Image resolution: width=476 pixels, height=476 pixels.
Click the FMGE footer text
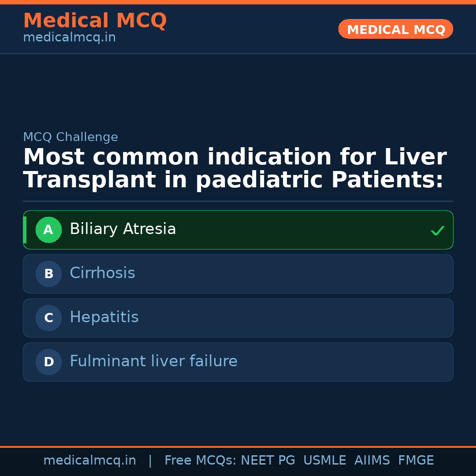(x=416, y=461)
